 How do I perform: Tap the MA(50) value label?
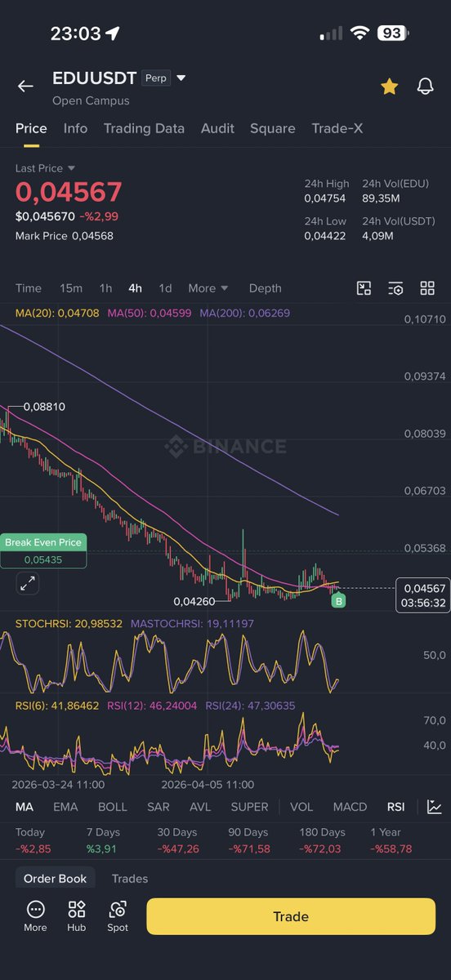(150, 313)
